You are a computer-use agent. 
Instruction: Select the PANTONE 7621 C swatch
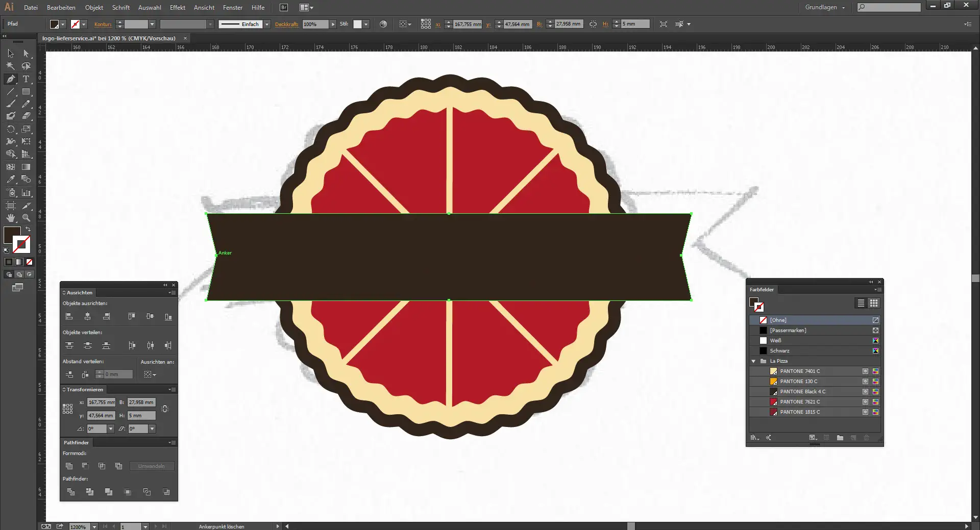[798, 401]
